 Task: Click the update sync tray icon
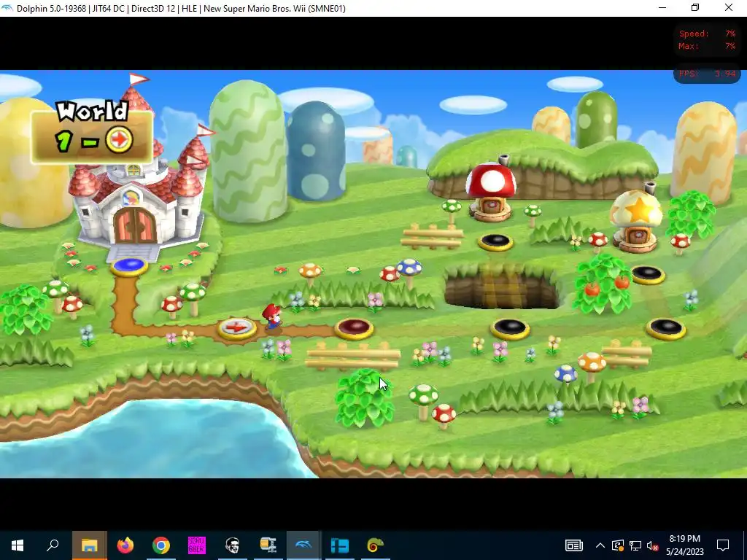tap(618, 545)
